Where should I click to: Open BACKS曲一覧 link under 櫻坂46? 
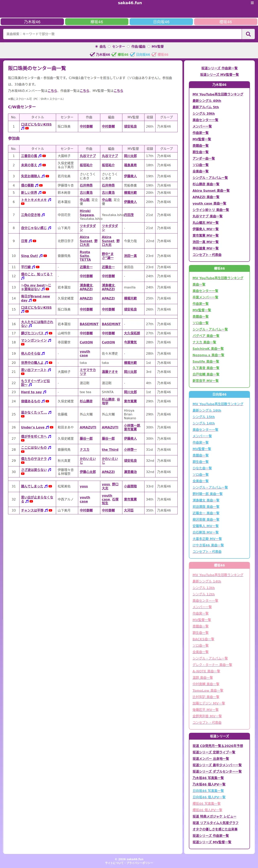click(203, 639)
